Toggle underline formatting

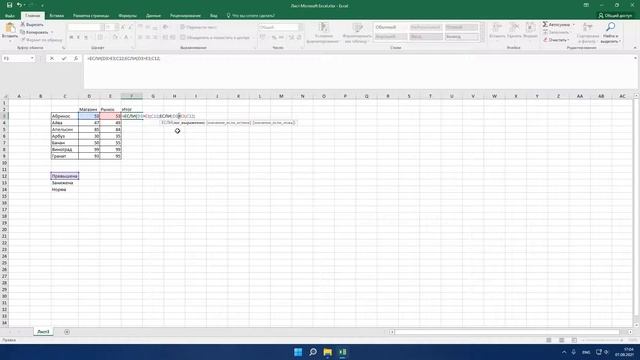tap(86, 37)
